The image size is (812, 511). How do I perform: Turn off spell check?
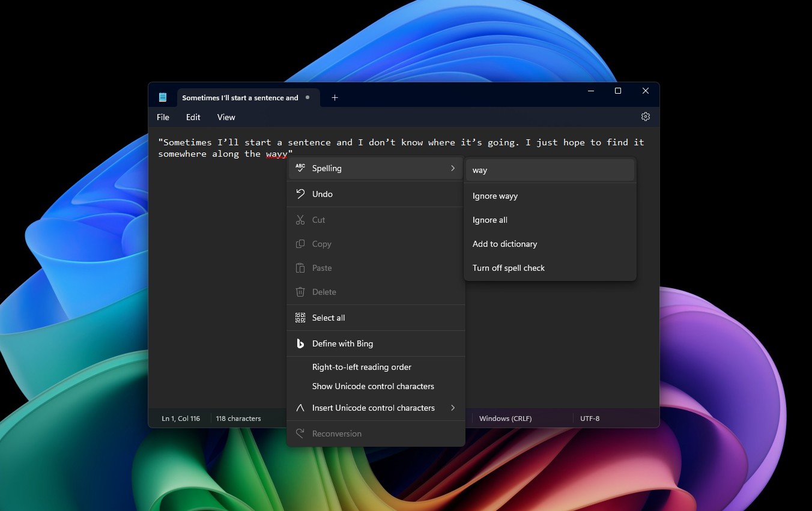[x=508, y=268]
